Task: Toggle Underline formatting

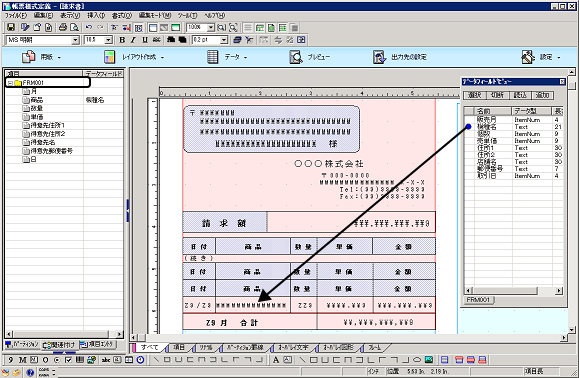Action: 145,40
